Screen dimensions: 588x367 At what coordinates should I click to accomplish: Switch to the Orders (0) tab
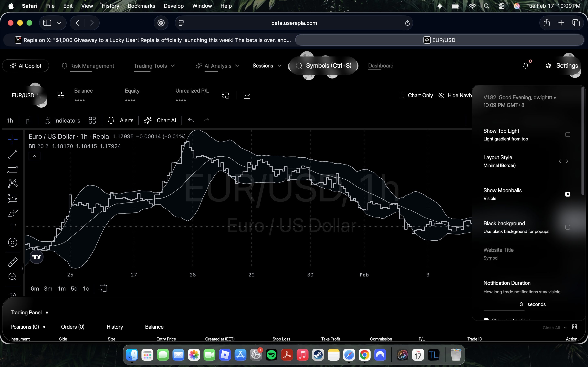[73, 327]
